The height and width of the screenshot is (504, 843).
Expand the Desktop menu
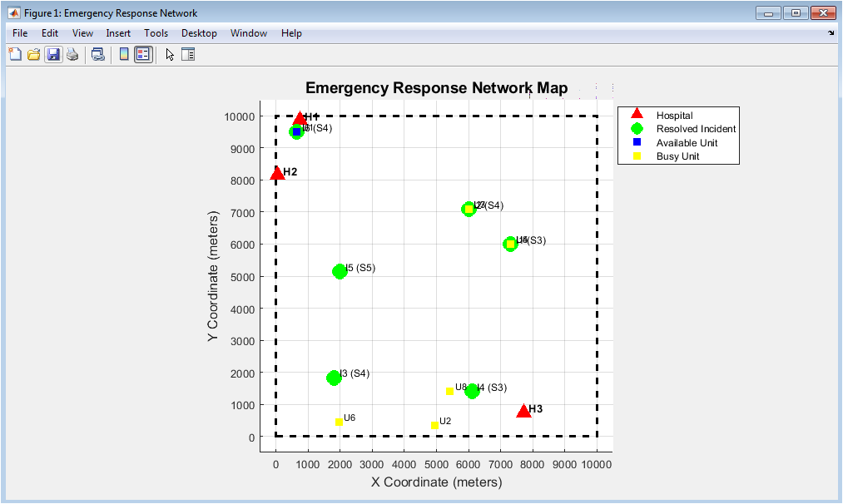(x=199, y=33)
